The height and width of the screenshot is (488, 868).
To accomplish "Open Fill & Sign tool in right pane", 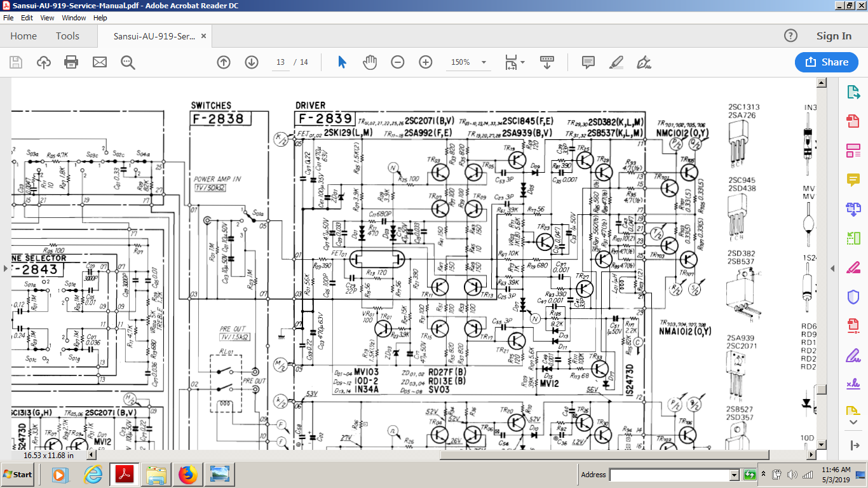I will [x=853, y=355].
